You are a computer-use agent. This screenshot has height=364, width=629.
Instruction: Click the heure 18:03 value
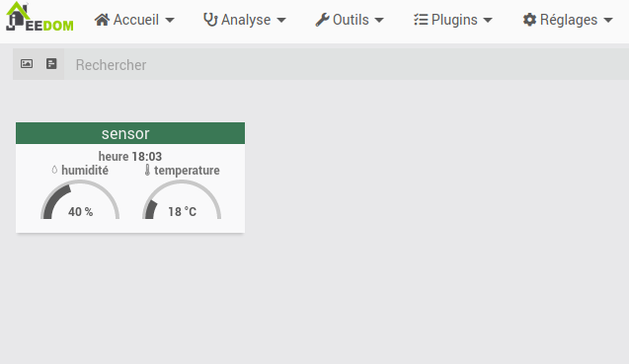[x=130, y=156]
